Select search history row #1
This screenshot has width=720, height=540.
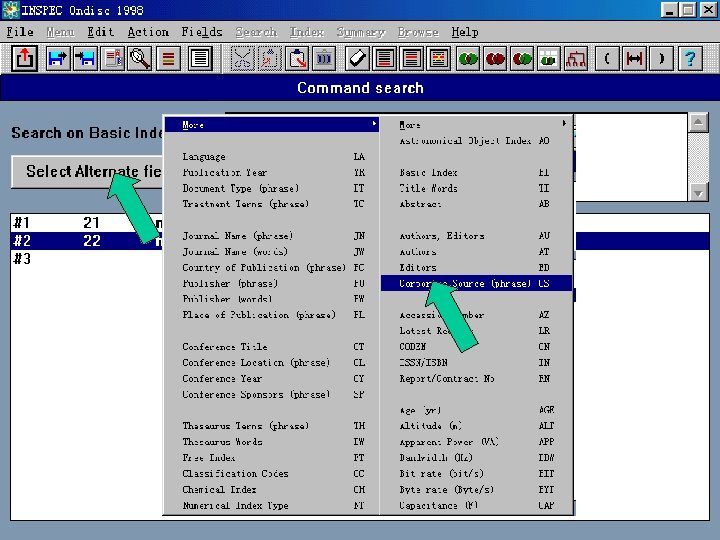(x=86, y=223)
